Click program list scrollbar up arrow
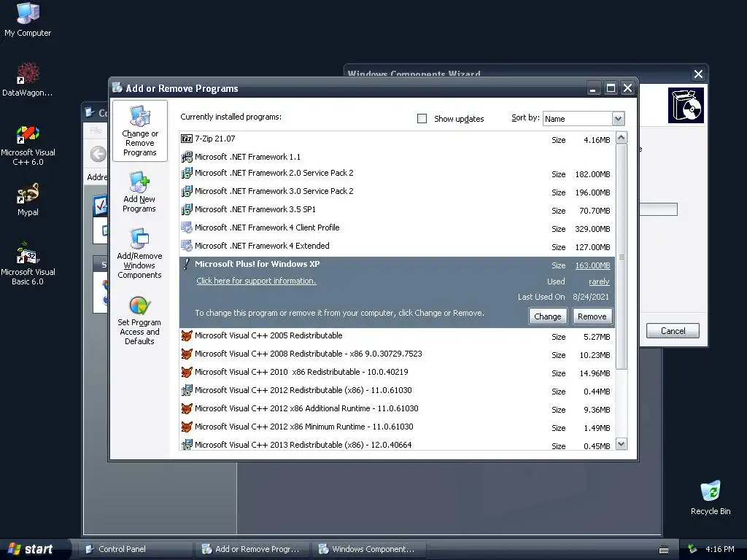 point(622,138)
